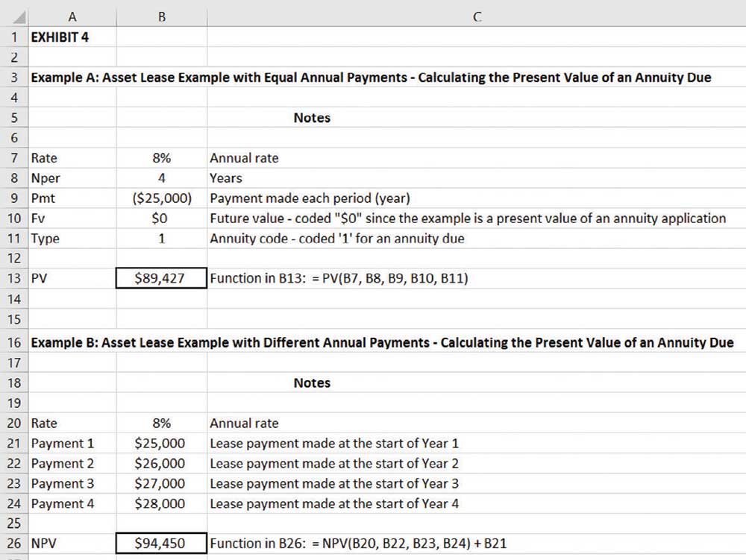Click the PV function note in row 13
746x560 pixels.
click(x=339, y=278)
